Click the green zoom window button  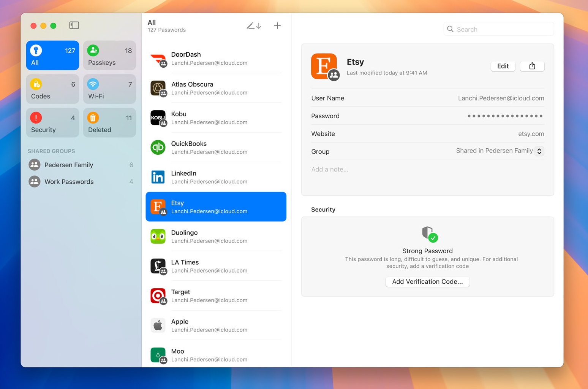click(x=54, y=26)
